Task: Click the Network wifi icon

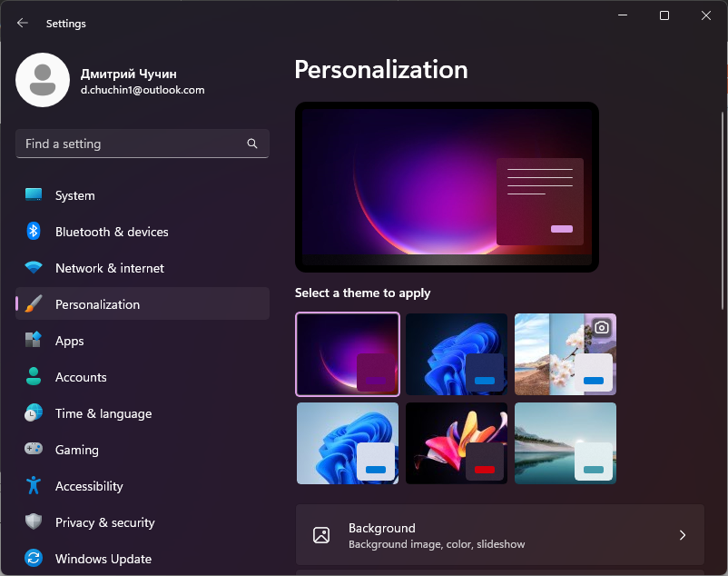Action: 34,268
